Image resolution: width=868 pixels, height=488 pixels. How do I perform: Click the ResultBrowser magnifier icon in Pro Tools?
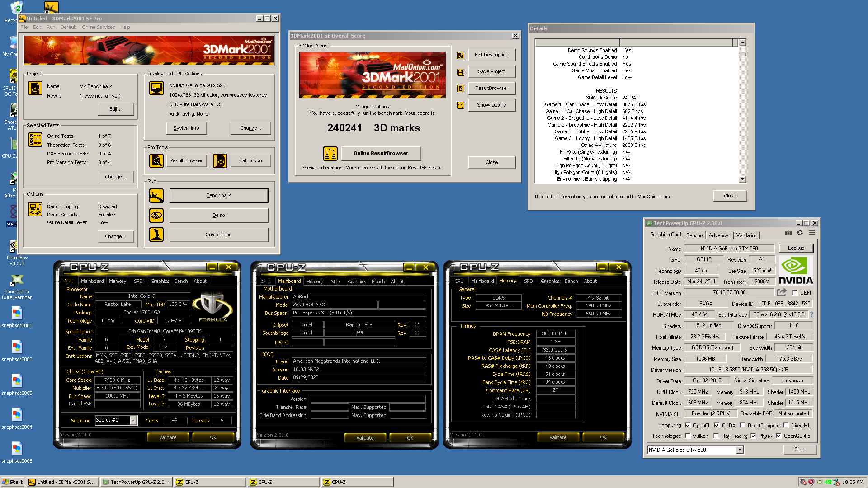point(156,160)
